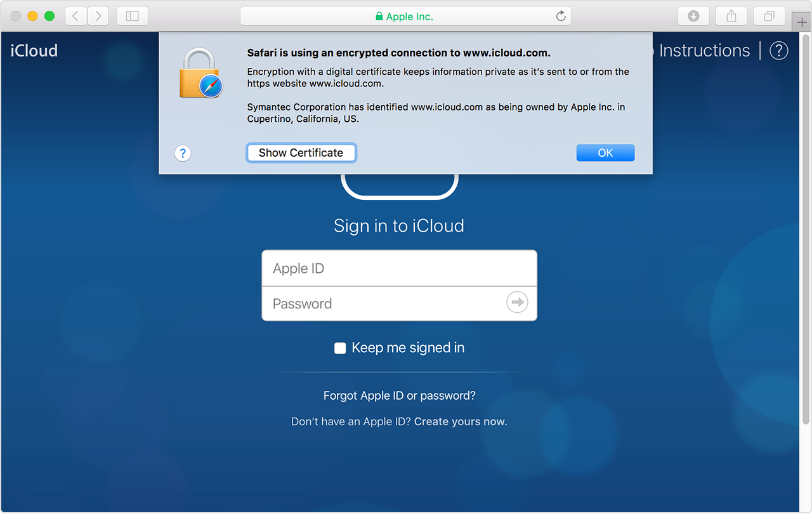Click the page vertical scrollbar
812x514 pixels.
[x=806, y=228]
